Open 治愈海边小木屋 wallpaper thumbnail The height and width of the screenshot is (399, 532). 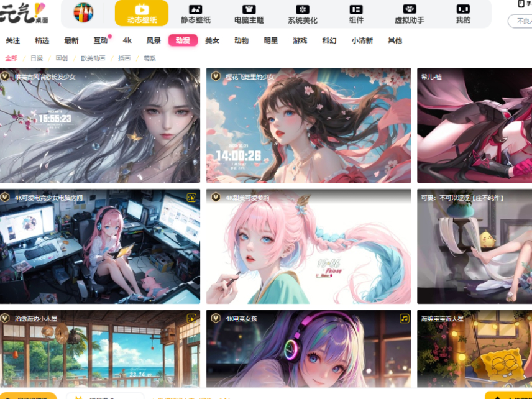tap(100, 349)
